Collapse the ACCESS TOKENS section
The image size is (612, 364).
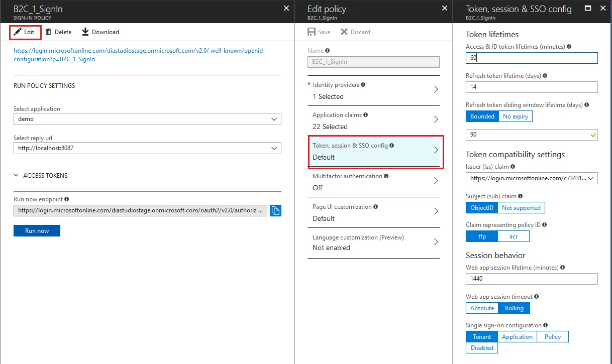point(17,176)
